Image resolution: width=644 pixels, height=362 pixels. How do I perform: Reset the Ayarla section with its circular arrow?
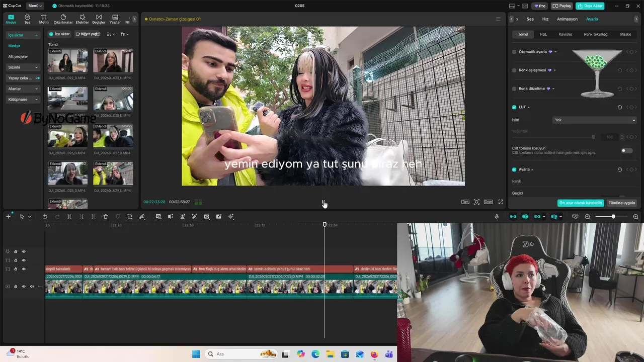click(x=619, y=169)
